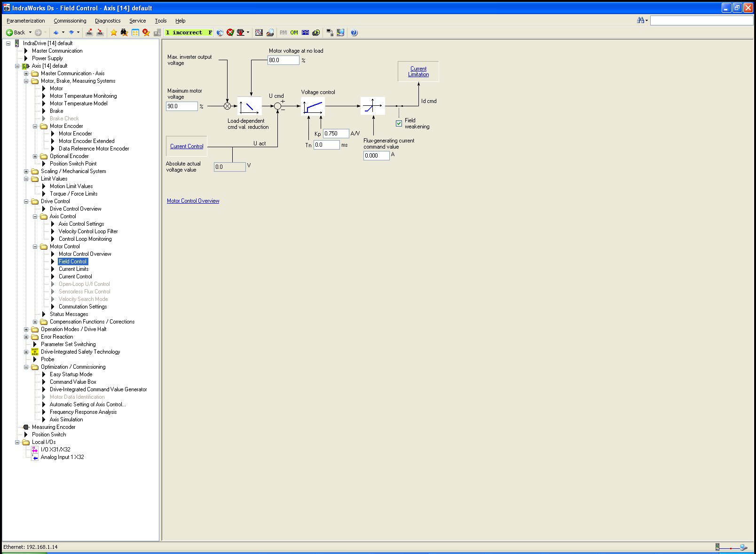Click the Maximum motor voltage field

[x=181, y=106]
